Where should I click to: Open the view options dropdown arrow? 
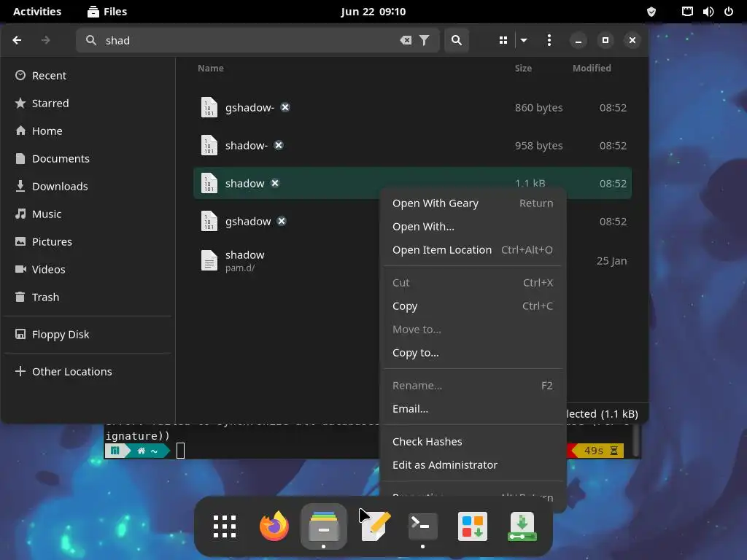coord(524,41)
